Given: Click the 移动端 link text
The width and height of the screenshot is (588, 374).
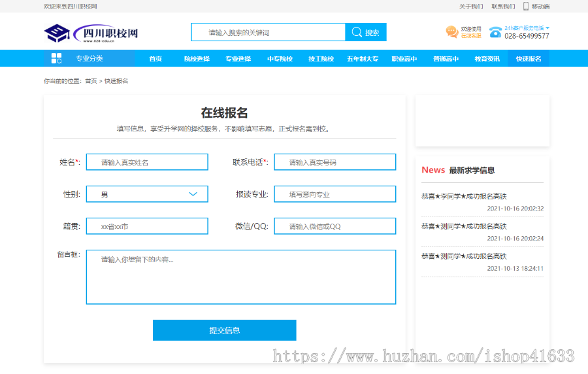Looking at the screenshot, I should (x=540, y=7).
